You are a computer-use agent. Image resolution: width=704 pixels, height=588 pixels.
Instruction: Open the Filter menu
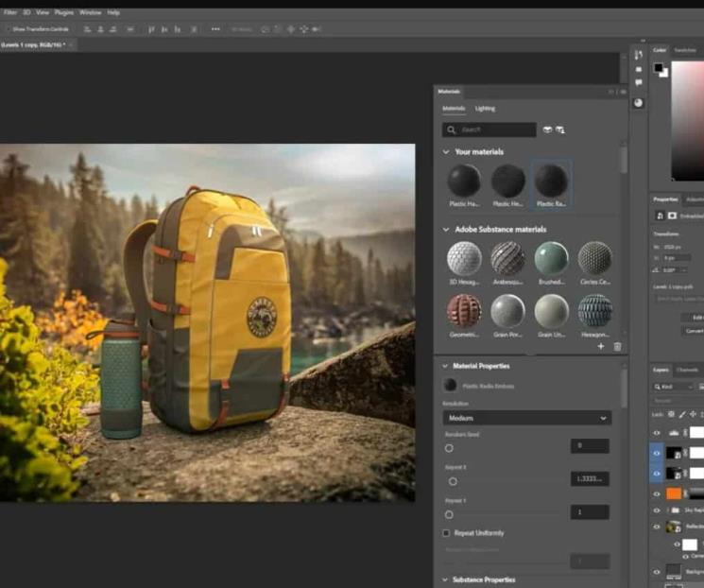(x=9, y=12)
